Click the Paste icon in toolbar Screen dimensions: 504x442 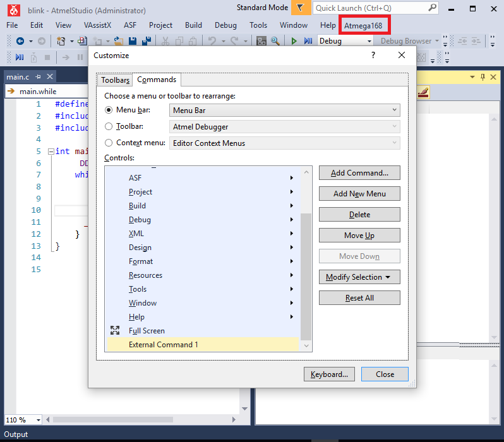pyautogui.click(x=193, y=41)
